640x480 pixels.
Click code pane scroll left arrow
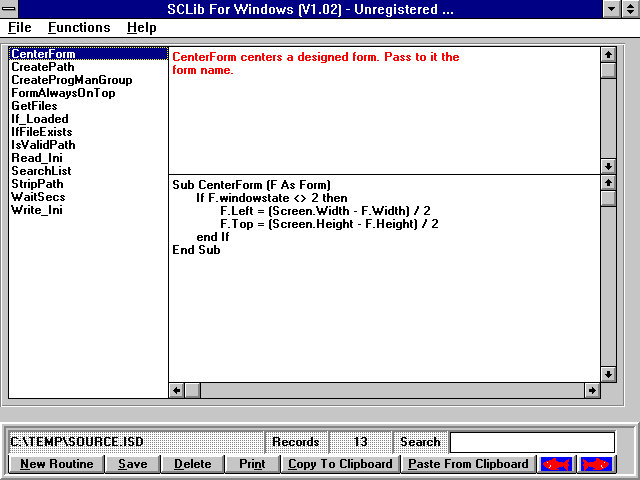(177, 390)
